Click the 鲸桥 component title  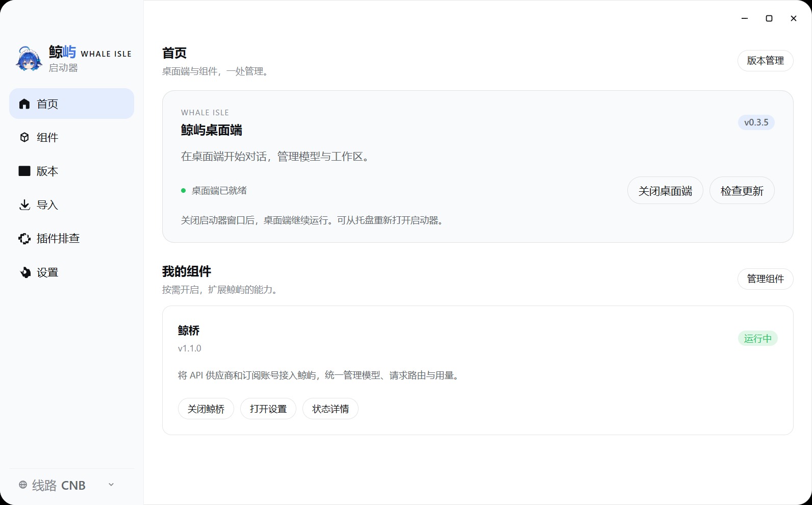click(x=189, y=331)
